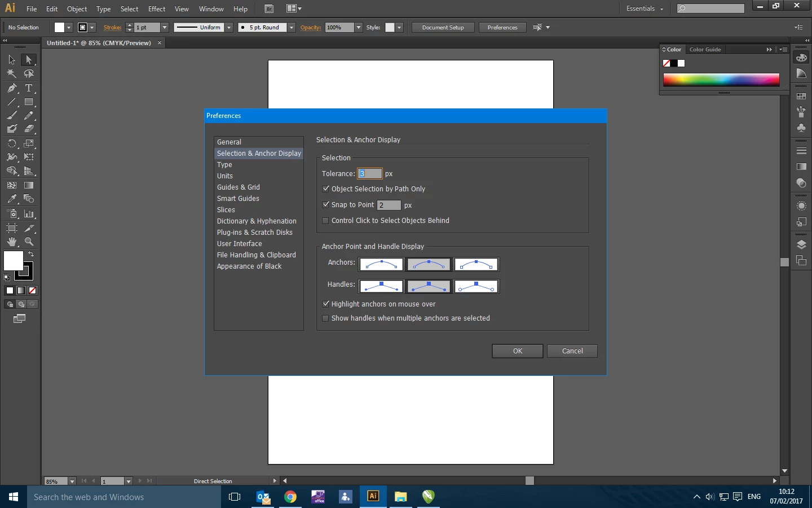The image size is (812, 508).
Task: Open the 5 pt. Round brush dropdown
Action: tap(292, 27)
